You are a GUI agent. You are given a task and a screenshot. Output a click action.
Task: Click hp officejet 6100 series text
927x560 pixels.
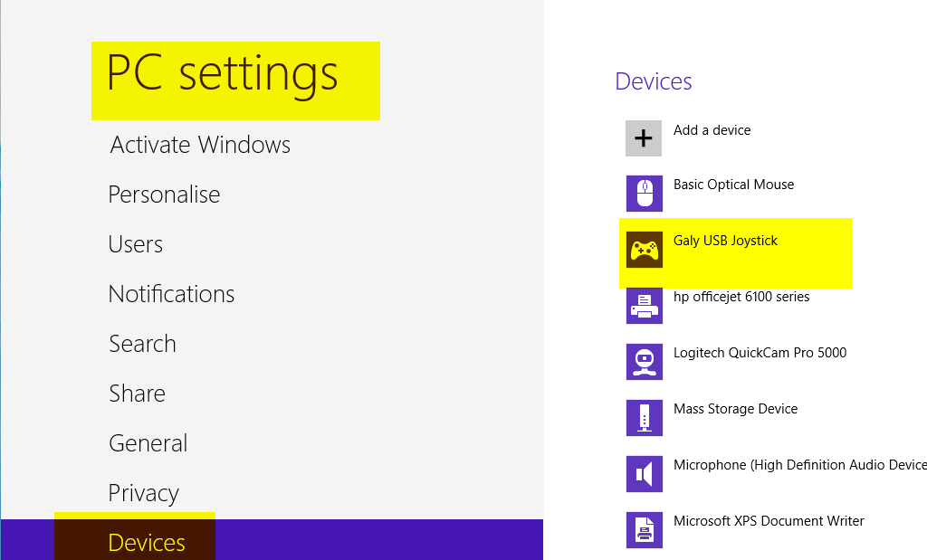click(741, 297)
